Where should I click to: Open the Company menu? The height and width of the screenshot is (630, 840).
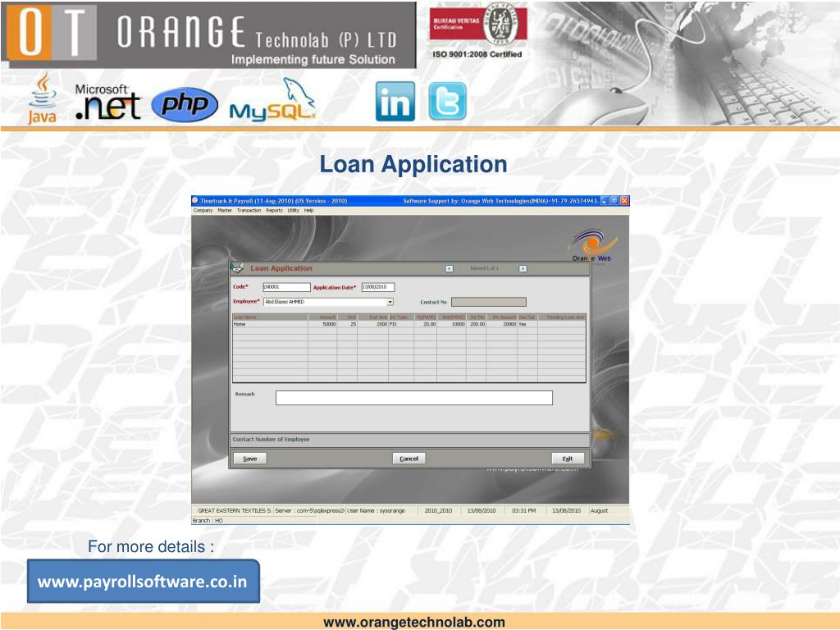point(203,211)
